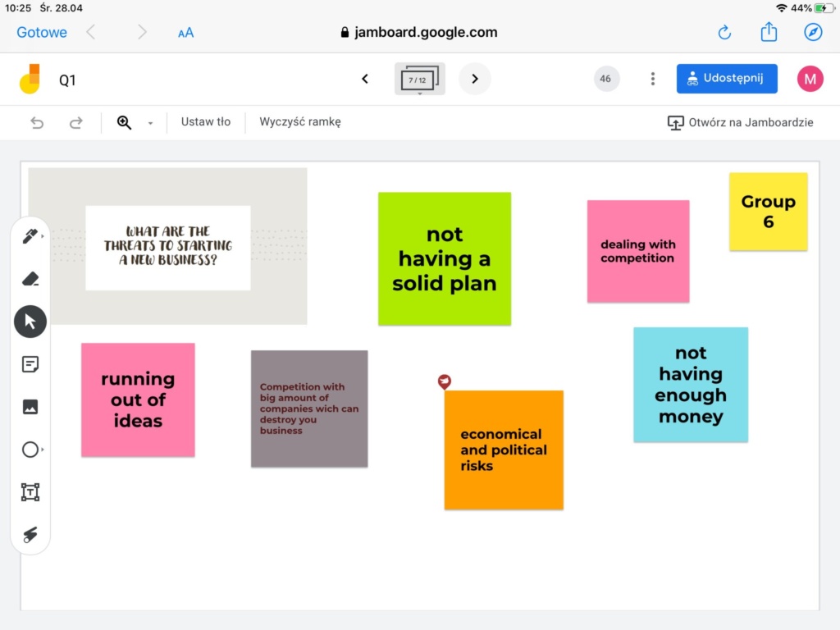The width and height of the screenshot is (840, 630).
Task: Go to the next frame
Action: (x=474, y=79)
